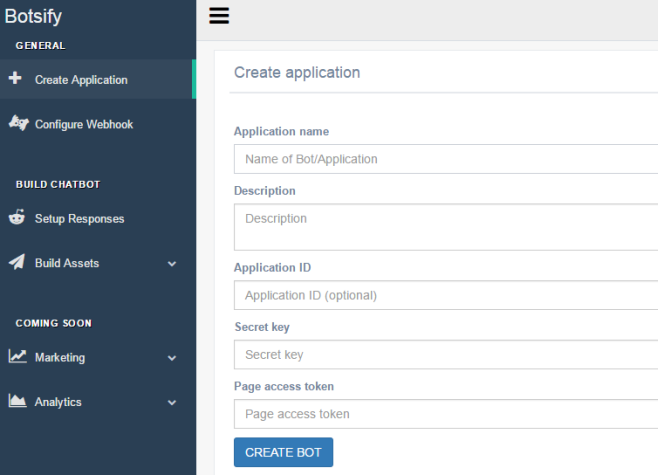Click the plus icon beside Create Application
658x475 pixels.
click(x=15, y=79)
